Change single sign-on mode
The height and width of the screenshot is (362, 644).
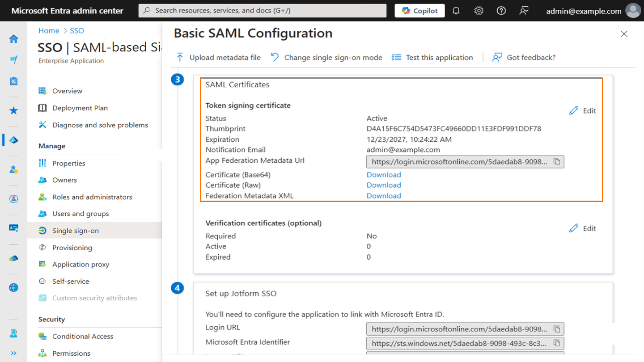click(326, 57)
